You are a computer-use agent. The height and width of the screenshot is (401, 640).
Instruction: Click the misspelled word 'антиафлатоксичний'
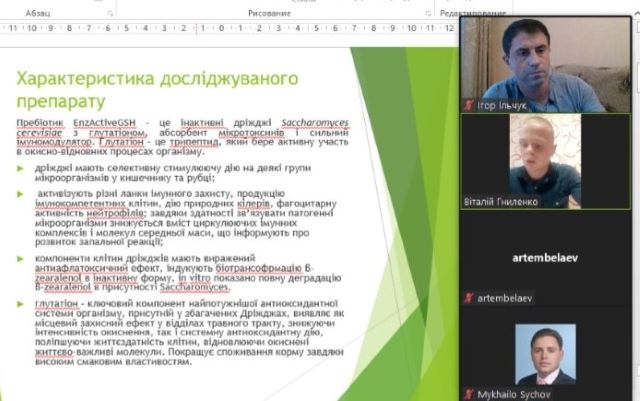pyautogui.click(x=82, y=268)
